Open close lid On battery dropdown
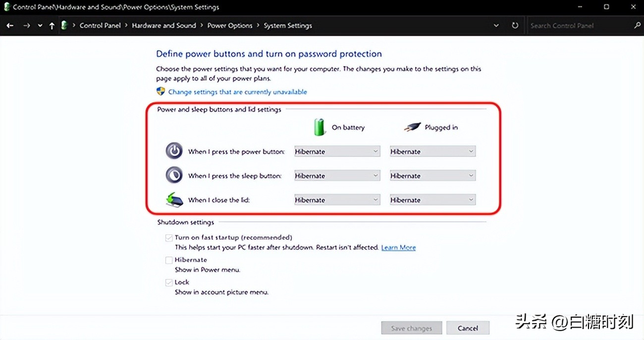 pyautogui.click(x=337, y=200)
